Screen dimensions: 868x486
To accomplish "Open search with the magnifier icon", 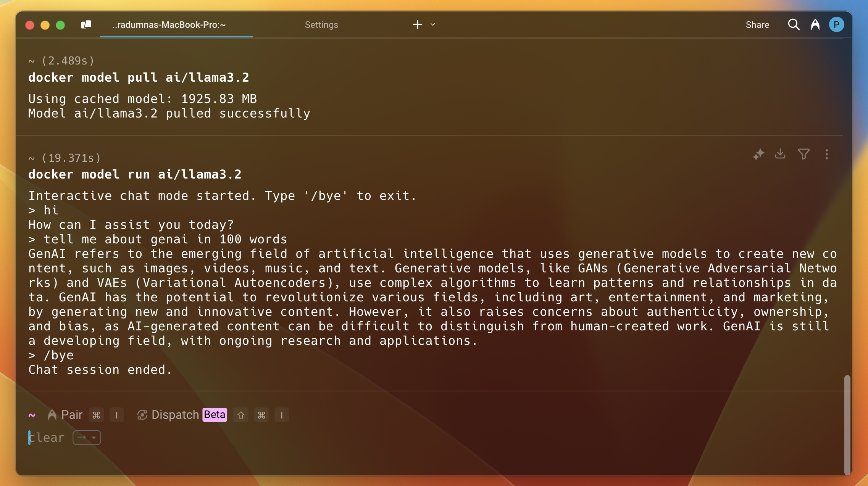I will [794, 25].
